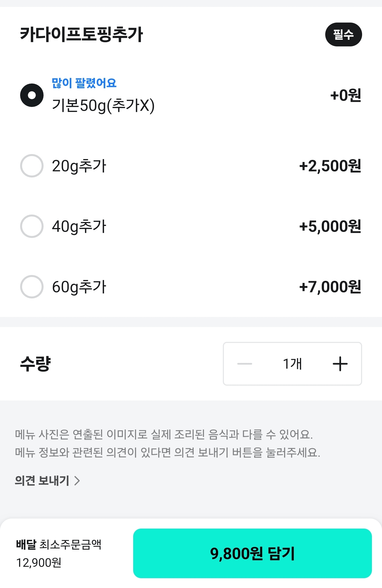Tap the 12,900원 minimum order amount

coord(39,563)
